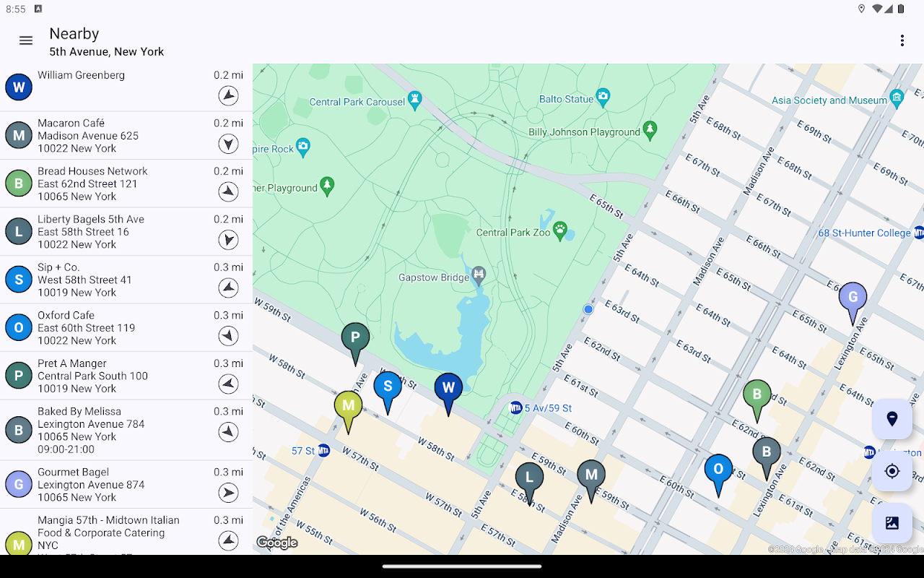Tap direction arrow for Mangia 57th
The height and width of the screenshot is (578, 924).
[x=228, y=540]
